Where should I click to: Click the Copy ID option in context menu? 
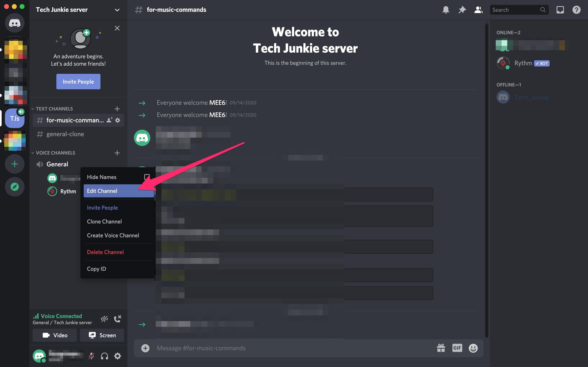[x=97, y=269]
